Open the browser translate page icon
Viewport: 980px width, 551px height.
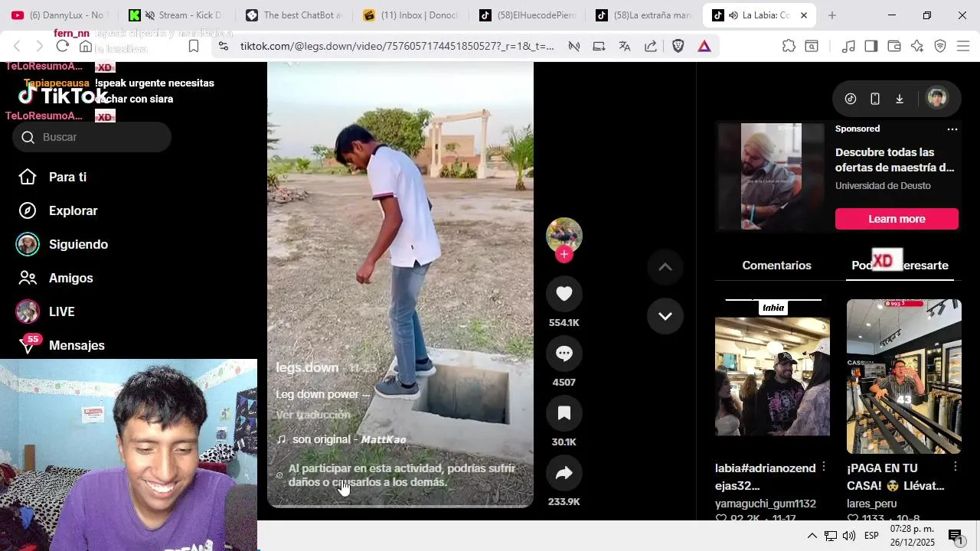(625, 47)
